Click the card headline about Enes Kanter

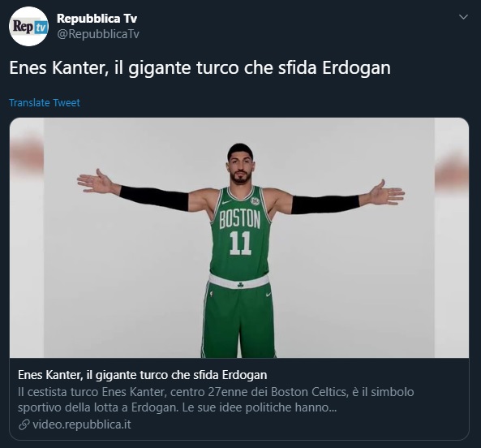click(x=142, y=375)
